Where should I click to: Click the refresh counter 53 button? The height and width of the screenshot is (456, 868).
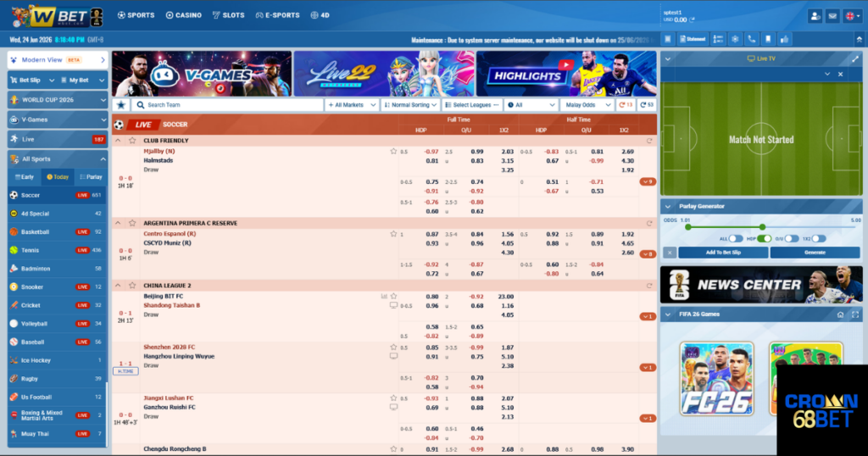click(x=647, y=104)
